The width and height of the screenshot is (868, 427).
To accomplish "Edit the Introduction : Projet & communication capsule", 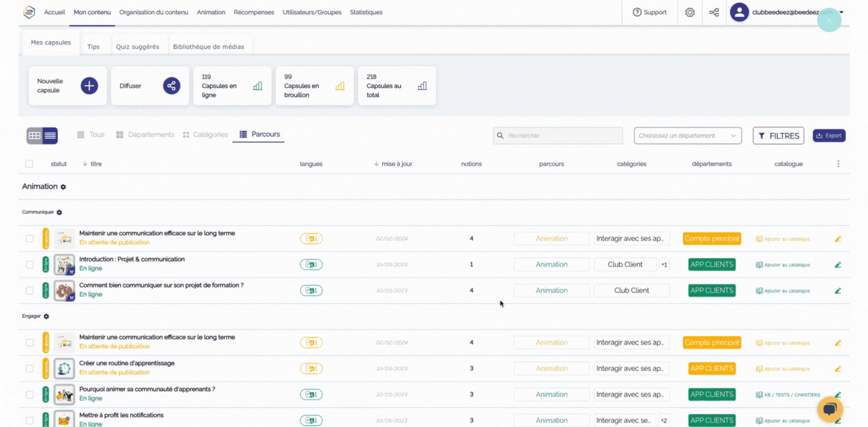I will tap(838, 265).
